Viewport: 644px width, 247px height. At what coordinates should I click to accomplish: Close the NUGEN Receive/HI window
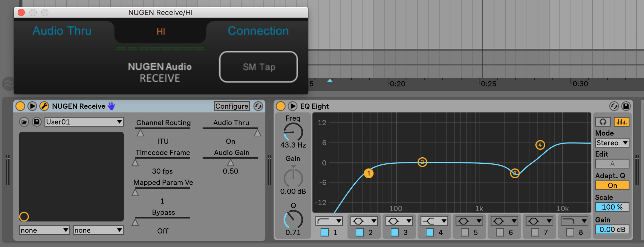pyautogui.click(x=21, y=12)
